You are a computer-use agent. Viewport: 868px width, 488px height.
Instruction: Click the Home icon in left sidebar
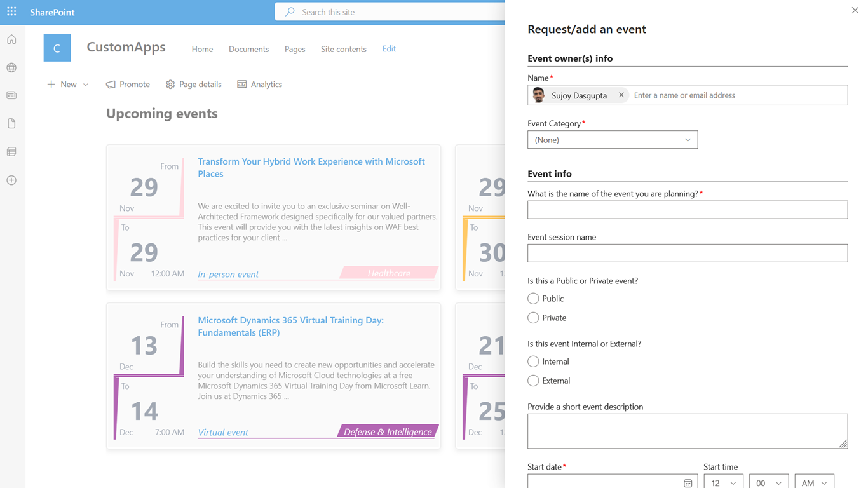[x=11, y=39]
